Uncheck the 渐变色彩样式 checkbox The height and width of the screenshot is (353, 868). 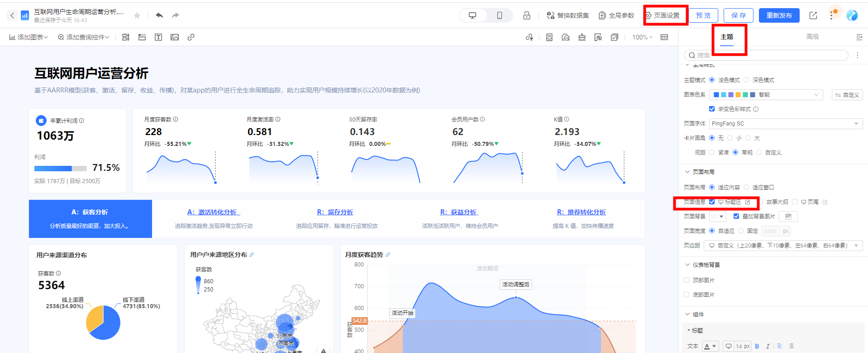pos(712,109)
